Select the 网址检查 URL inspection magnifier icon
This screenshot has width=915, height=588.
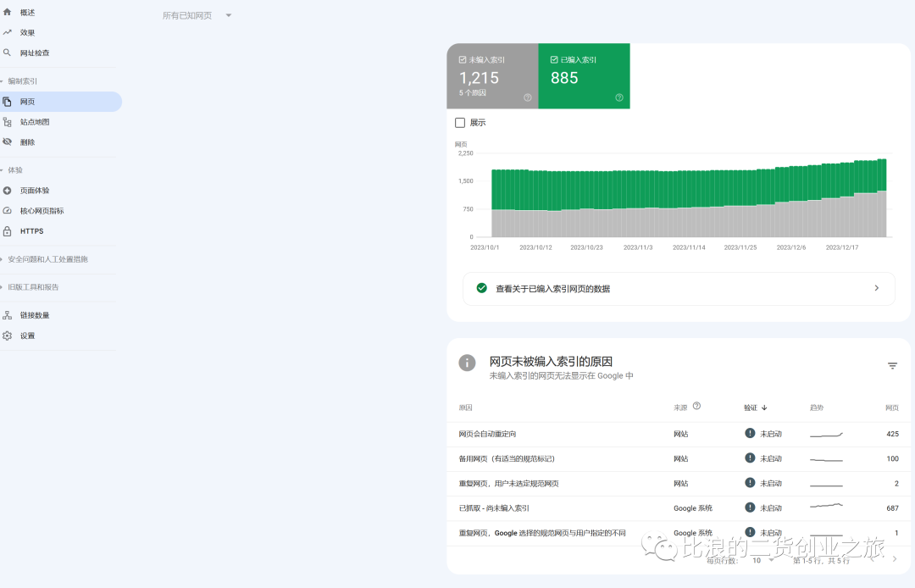click(x=9, y=53)
